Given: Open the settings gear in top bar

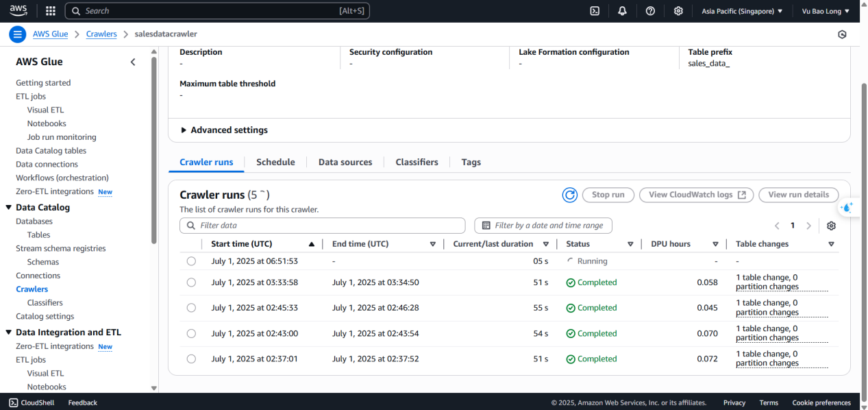Looking at the screenshot, I should (678, 11).
